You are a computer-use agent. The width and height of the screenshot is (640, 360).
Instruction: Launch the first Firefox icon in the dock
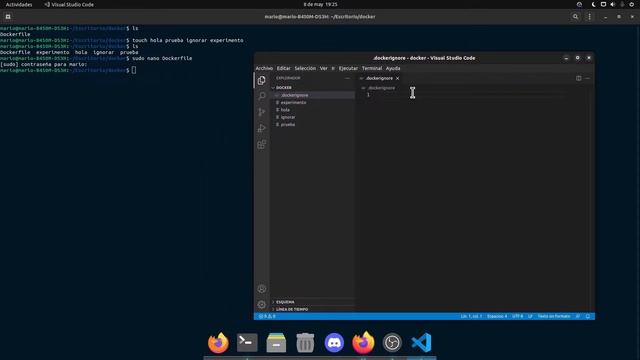(x=218, y=342)
